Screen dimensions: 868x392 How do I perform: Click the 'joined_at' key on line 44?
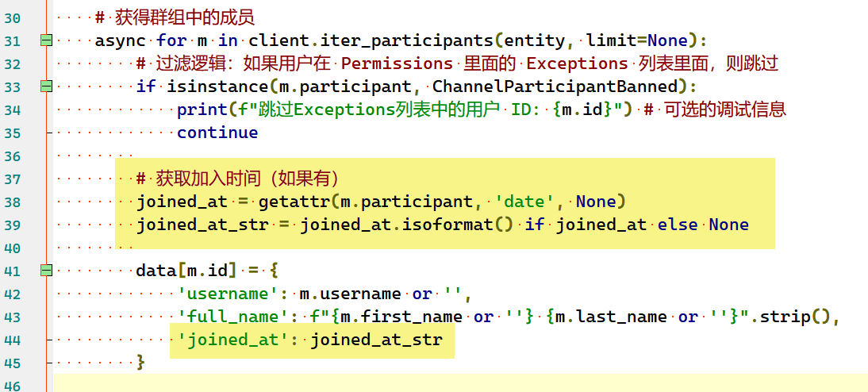click(x=233, y=340)
